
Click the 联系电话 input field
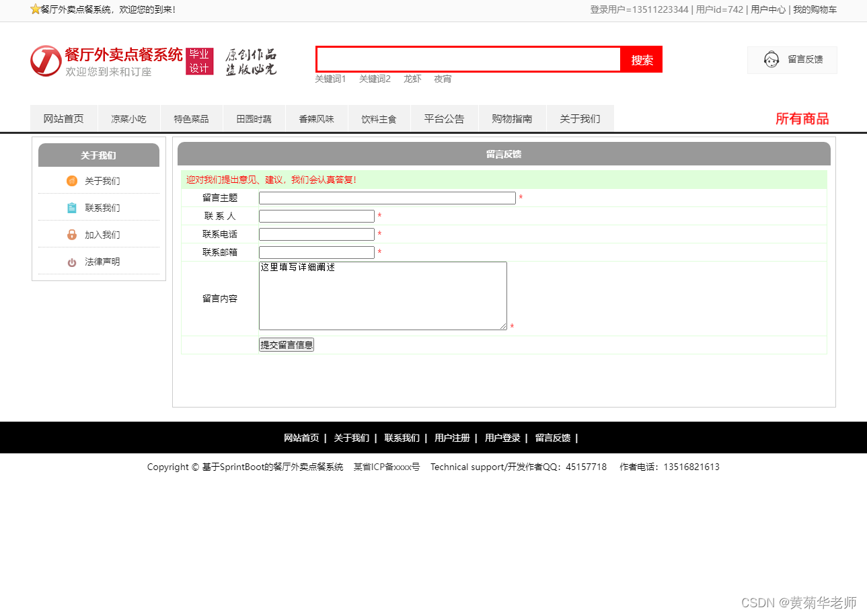coord(316,235)
